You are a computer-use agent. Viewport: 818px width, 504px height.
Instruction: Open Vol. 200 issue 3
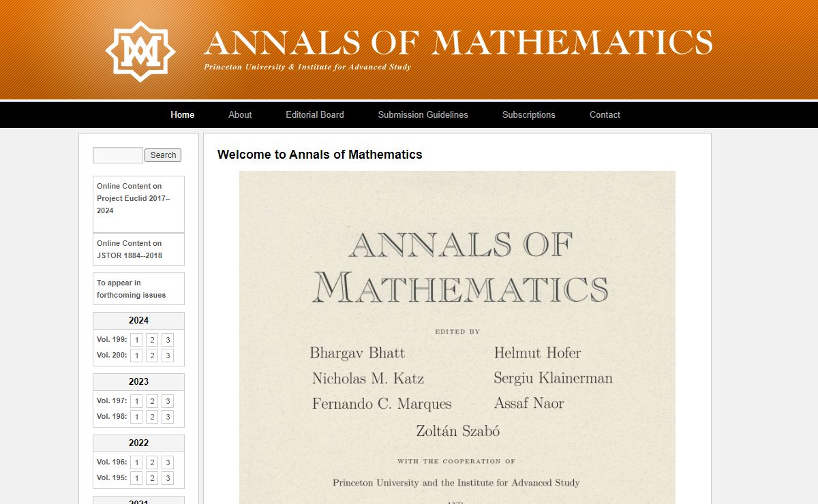point(168,356)
